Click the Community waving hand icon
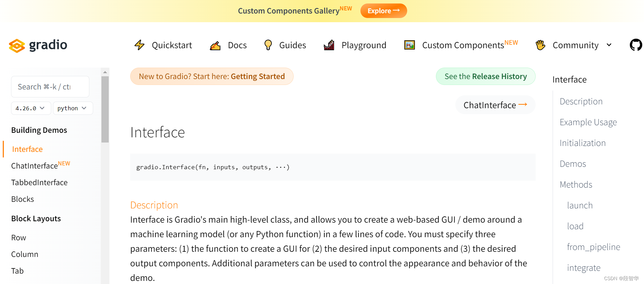The width and height of the screenshot is (644, 284). click(540, 45)
